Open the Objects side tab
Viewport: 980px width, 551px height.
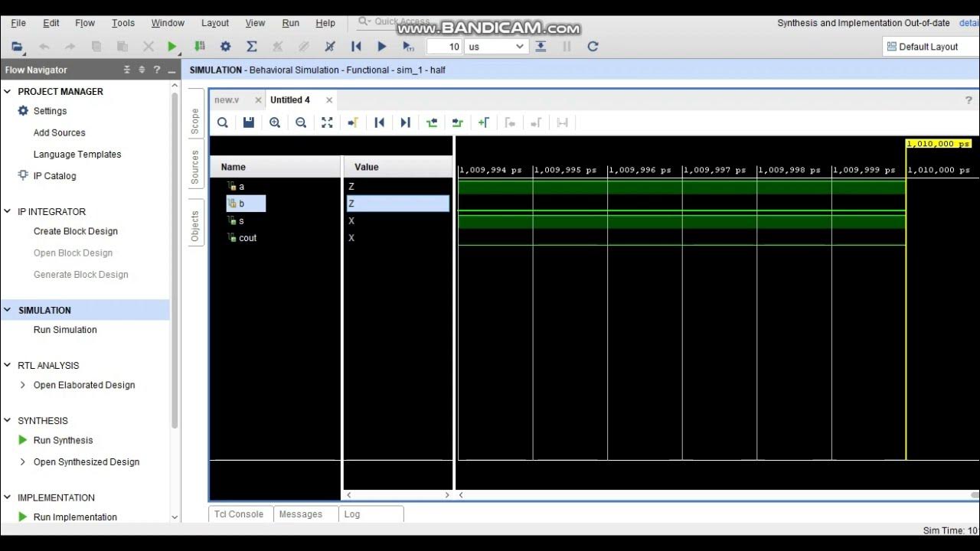coord(195,227)
